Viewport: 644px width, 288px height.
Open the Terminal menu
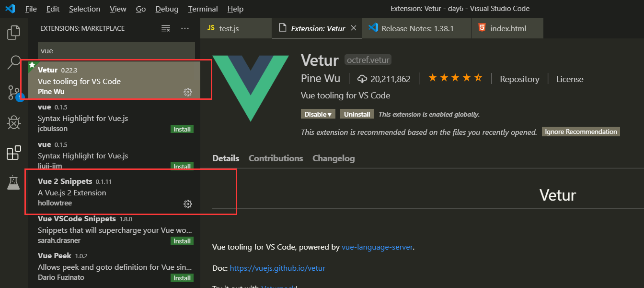[203, 9]
